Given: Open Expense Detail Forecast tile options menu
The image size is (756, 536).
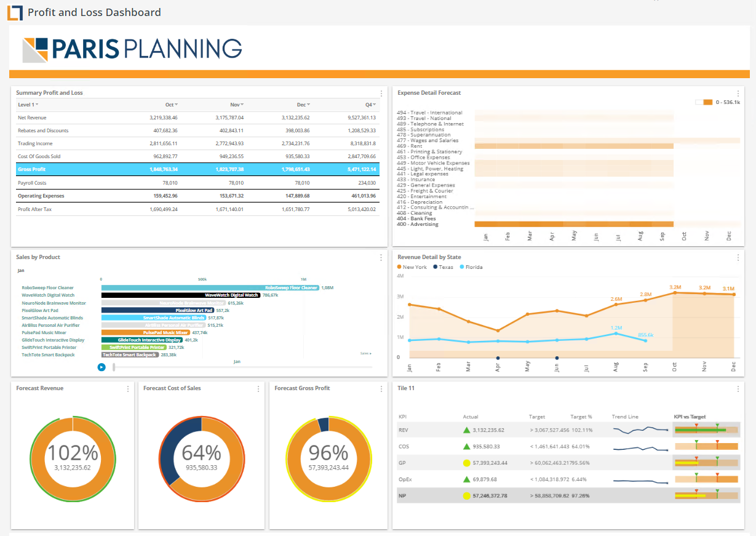Looking at the screenshot, I should 738,94.
